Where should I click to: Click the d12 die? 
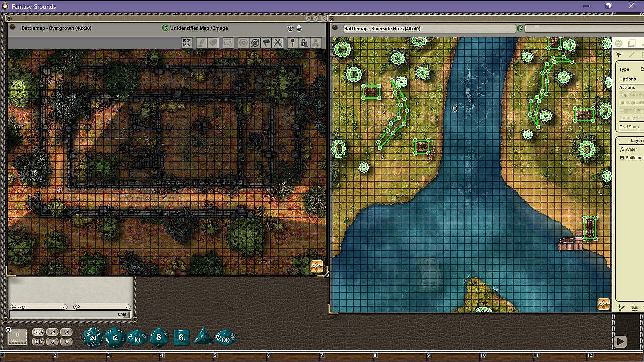pyautogui.click(x=115, y=337)
